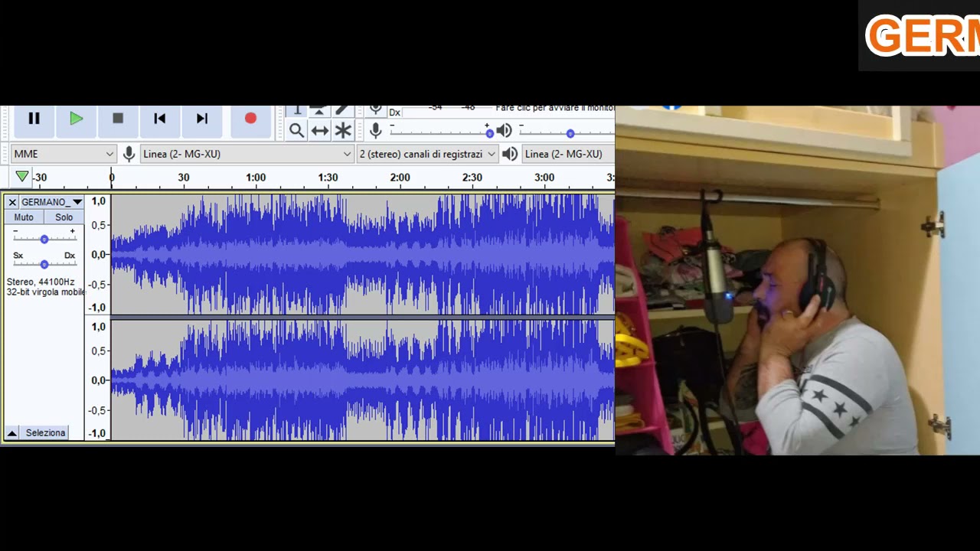The height and width of the screenshot is (551, 980).
Task: Open the recording device Linea (2- MG-XU) dropdown
Action: point(247,154)
